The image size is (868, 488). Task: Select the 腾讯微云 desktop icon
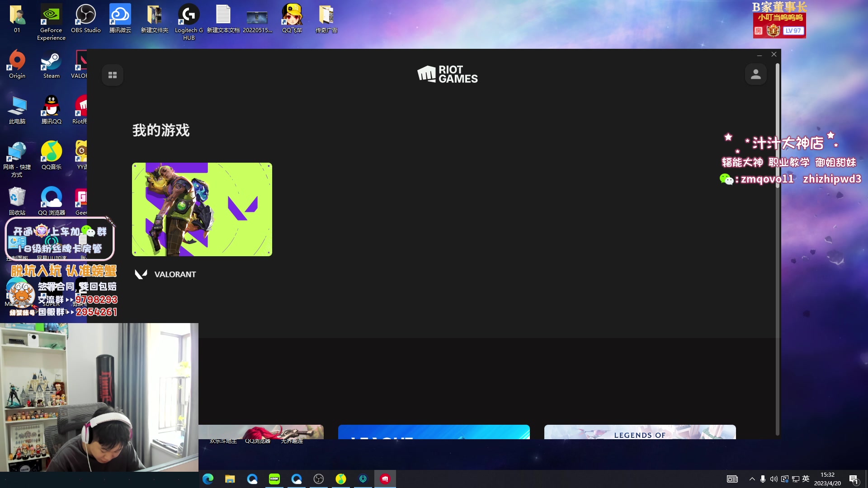[120, 18]
